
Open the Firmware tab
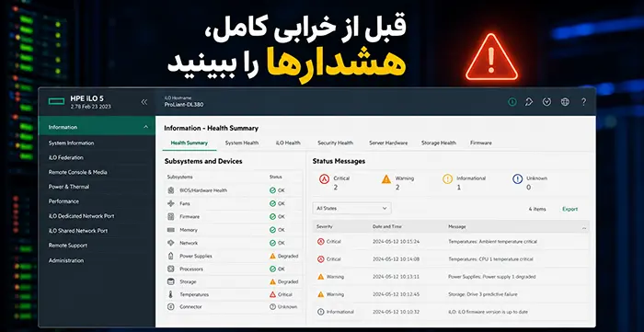[x=481, y=143]
